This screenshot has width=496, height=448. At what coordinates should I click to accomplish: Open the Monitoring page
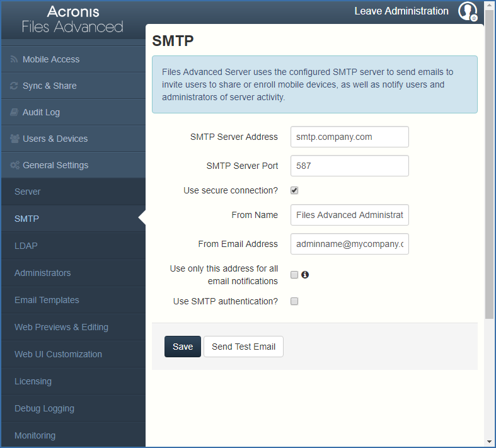(73, 435)
